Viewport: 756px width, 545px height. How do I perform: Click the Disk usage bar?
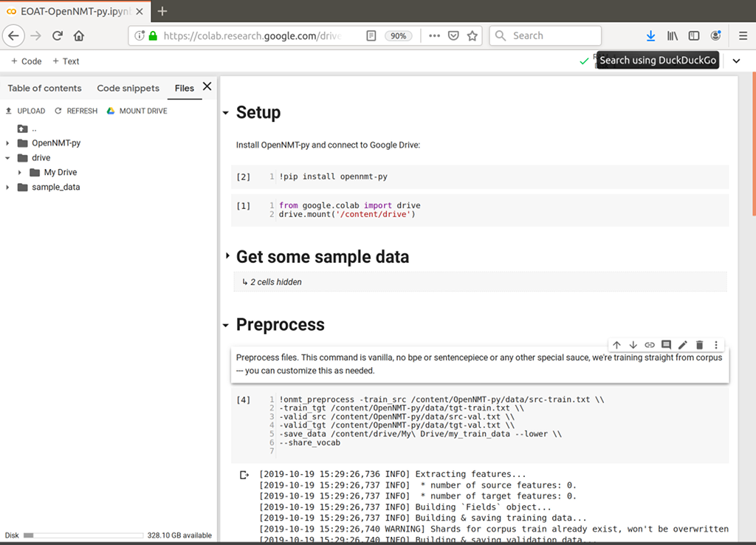coord(83,535)
